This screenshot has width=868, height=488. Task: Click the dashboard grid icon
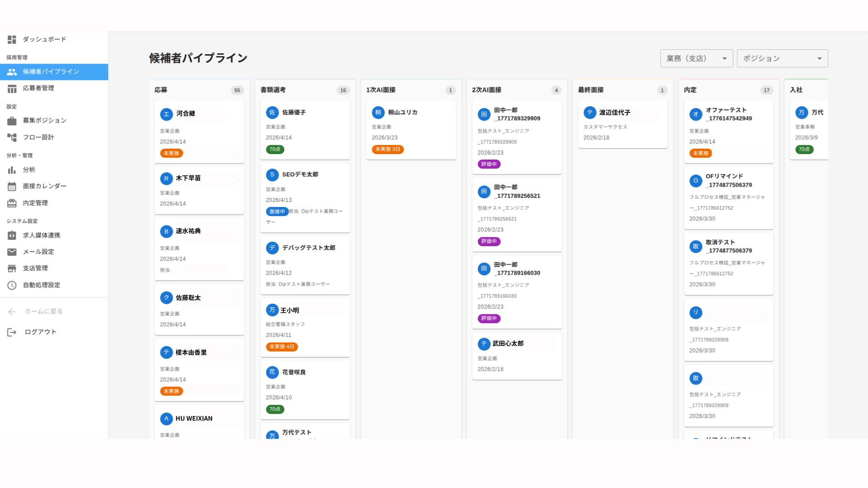[x=12, y=40]
